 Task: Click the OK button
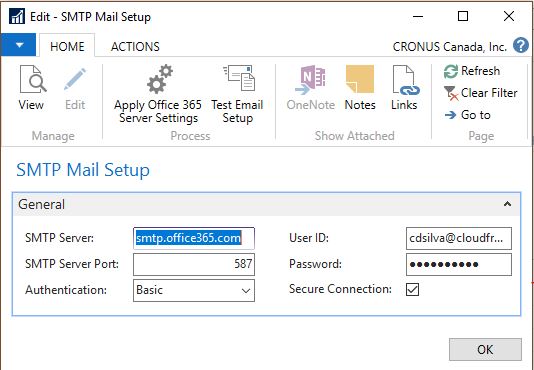tap(485, 349)
